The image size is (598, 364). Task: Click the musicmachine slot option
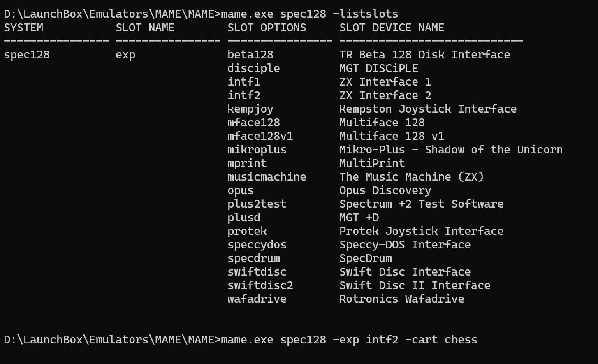[x=267, y=177]
